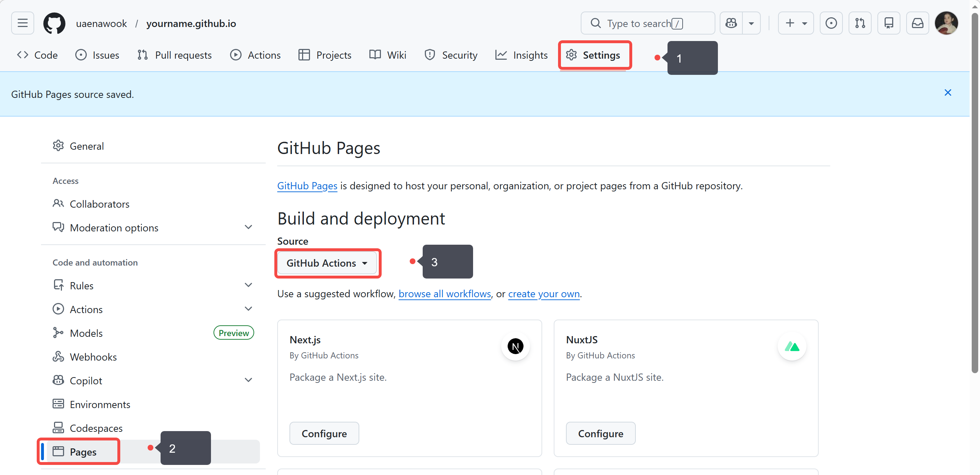Expand Copilot sidebar section
The height and width of the screenshot is (475, 980).
pos(248,380)
